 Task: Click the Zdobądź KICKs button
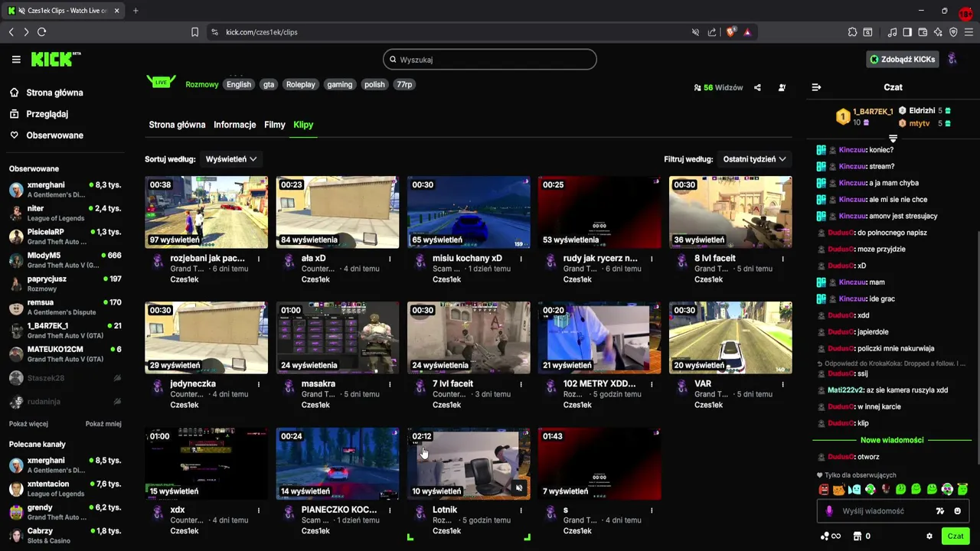(902, 59)
